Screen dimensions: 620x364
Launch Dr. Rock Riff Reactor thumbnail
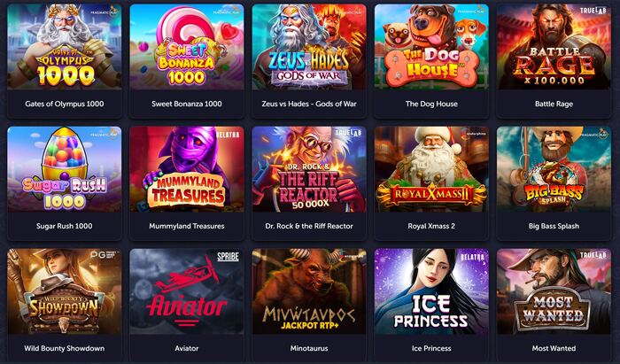[x=309, y=169]
